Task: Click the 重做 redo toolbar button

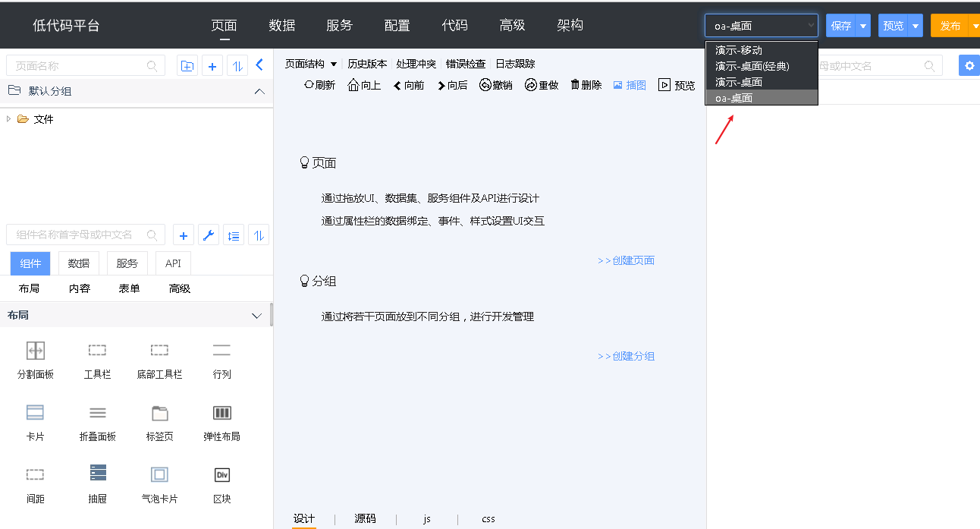Action: pyautogui.click(x=542, y=85)
